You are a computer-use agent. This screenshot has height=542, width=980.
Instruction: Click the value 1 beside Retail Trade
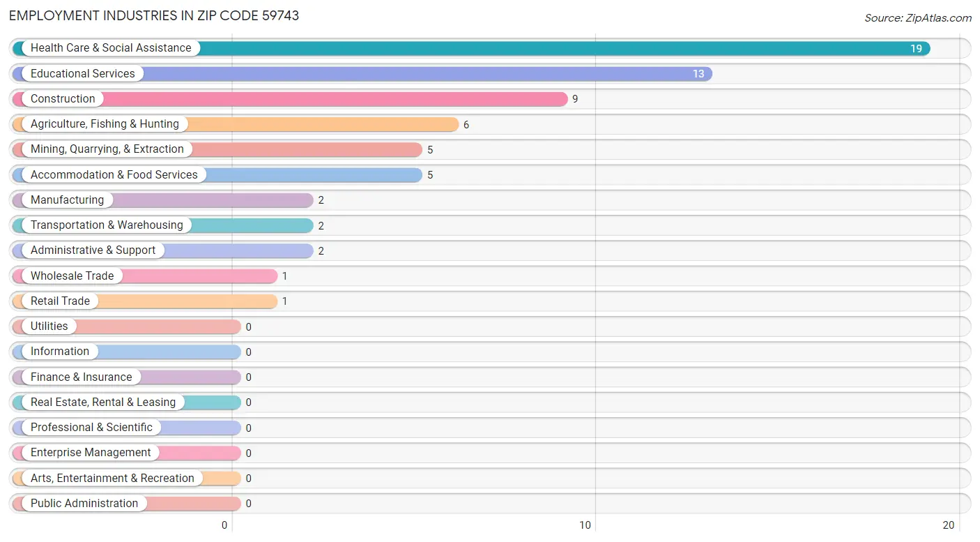click(284, 301)
